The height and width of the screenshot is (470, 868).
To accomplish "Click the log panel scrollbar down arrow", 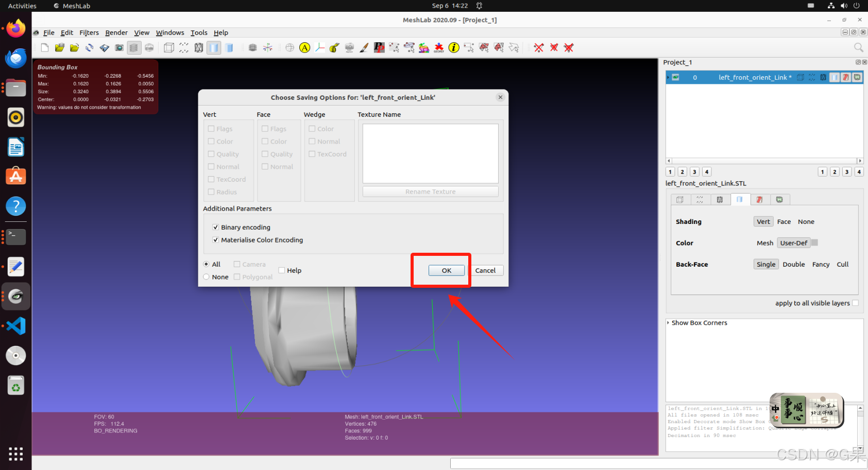I will 860,448.
